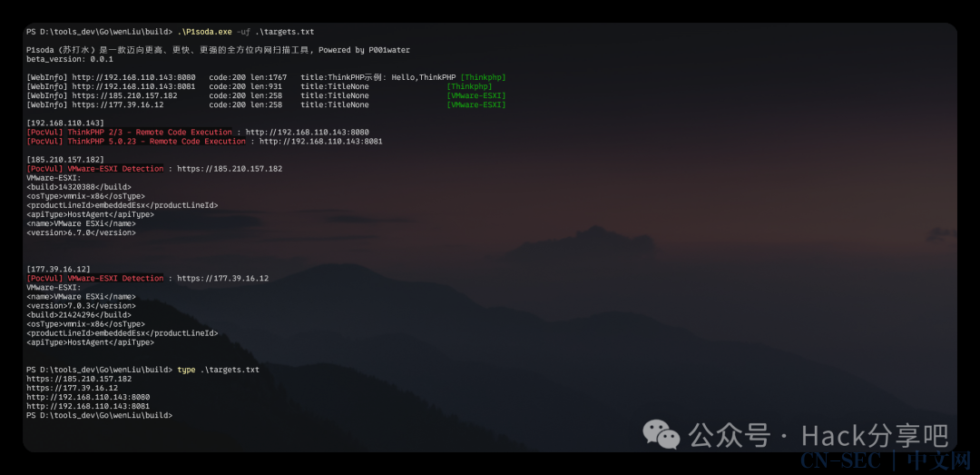Click http://192.168.110.143:8080 in the targets.txt listing
The width and height of the screenshot is (980, 475).
tap(88, 398)
